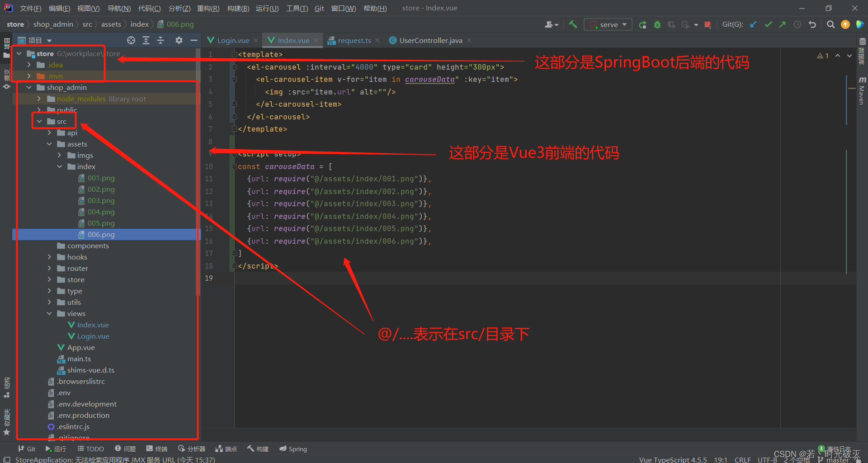Click Git commit checkmark icon
Viewport: 868px width, 463px height.
pyautogui.click(x=768, y=24)
